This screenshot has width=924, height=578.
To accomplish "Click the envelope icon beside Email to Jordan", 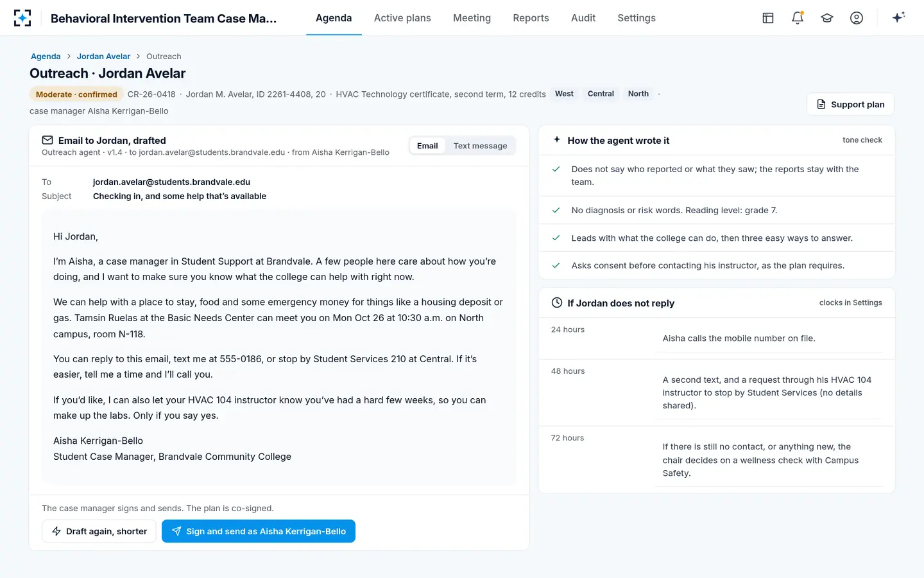I will [47, 140].
